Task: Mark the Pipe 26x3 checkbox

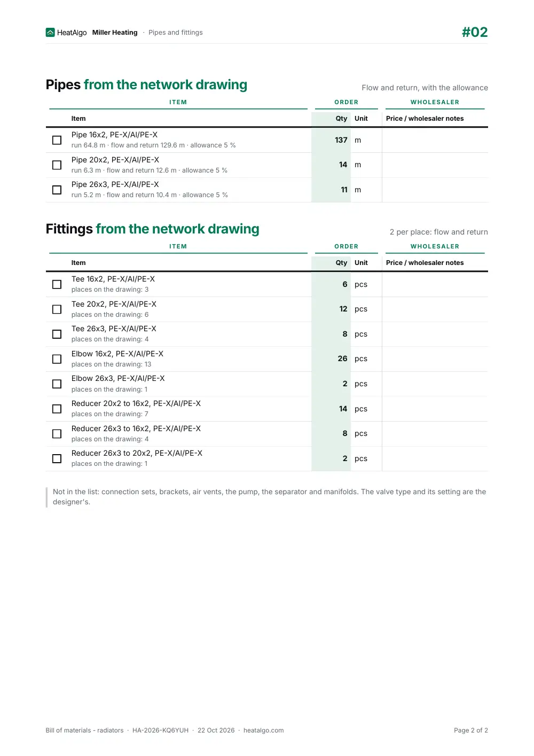Action: click(57, 190)
